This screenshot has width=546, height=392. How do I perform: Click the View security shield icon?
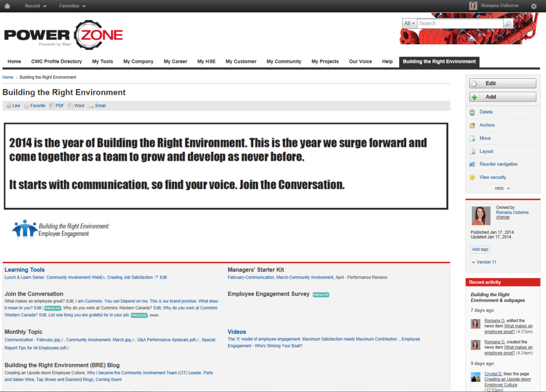tap(472, 177)
